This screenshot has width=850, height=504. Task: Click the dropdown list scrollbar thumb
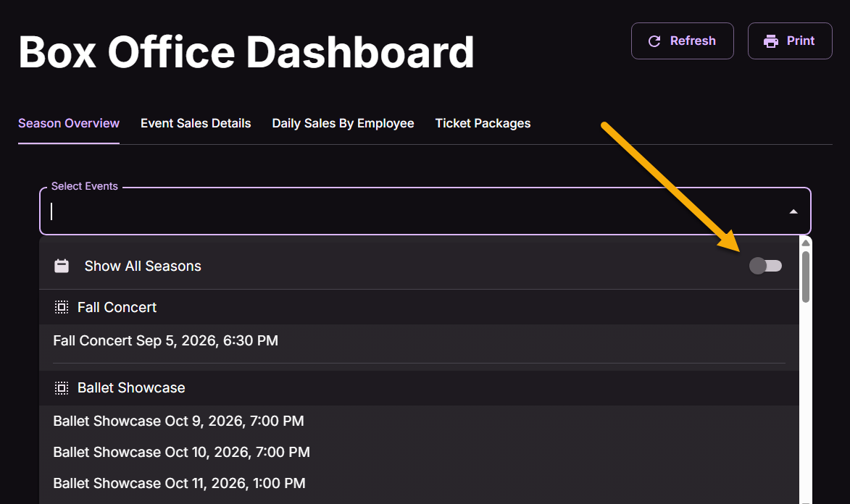point(806,277)
